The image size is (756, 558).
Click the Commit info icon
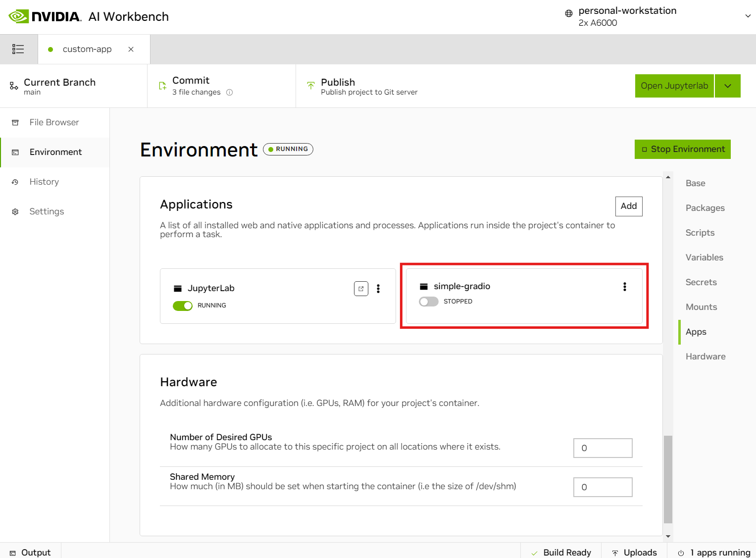pos(229,93)
